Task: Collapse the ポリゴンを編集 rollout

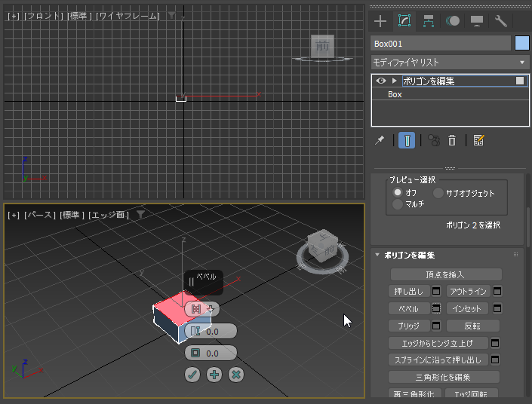Action: pyautogui.click(x=377, y=255)
